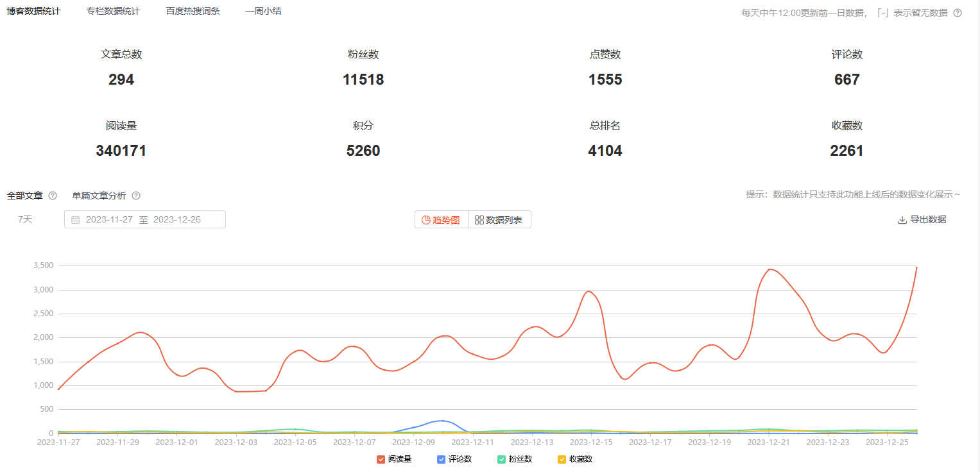Click the 点赞数 value 1555
980x472 pixels.
pos(605,80)
